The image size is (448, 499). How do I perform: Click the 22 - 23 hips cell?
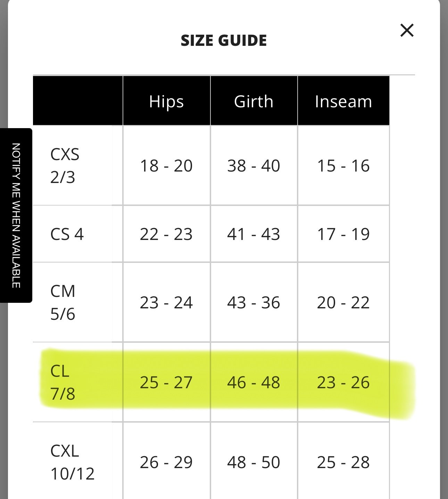(166, 234)
